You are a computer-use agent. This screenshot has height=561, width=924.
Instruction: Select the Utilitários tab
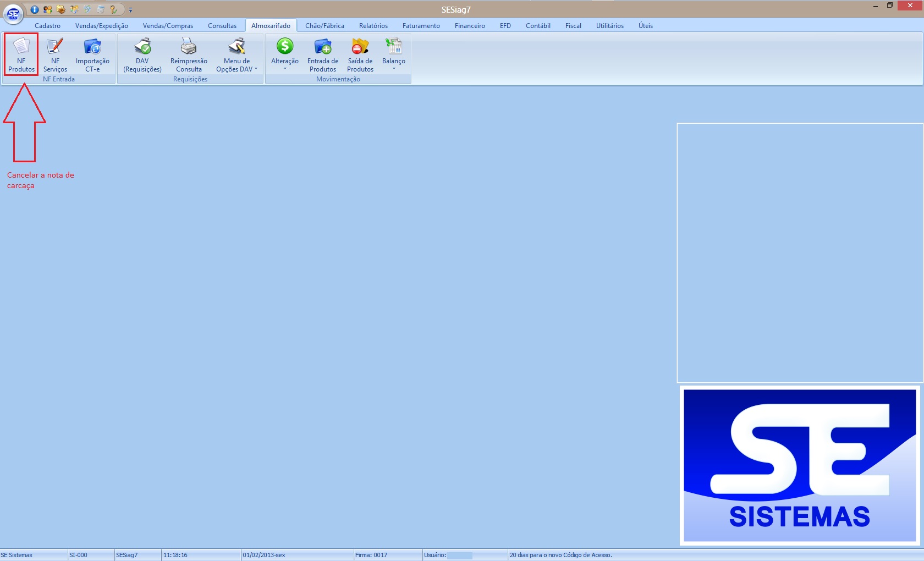pyautogui.click(x=609, y=26)
